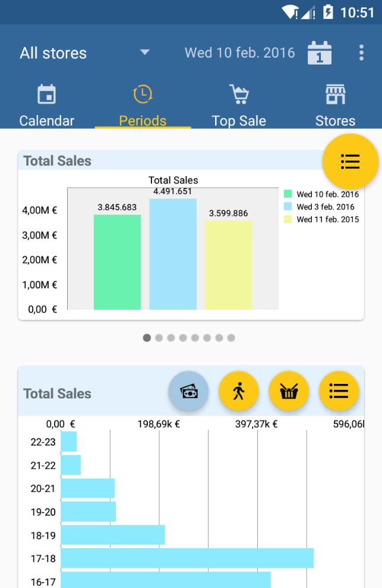Go to second chart page dot
382x588 pixels.
(159, 338)
